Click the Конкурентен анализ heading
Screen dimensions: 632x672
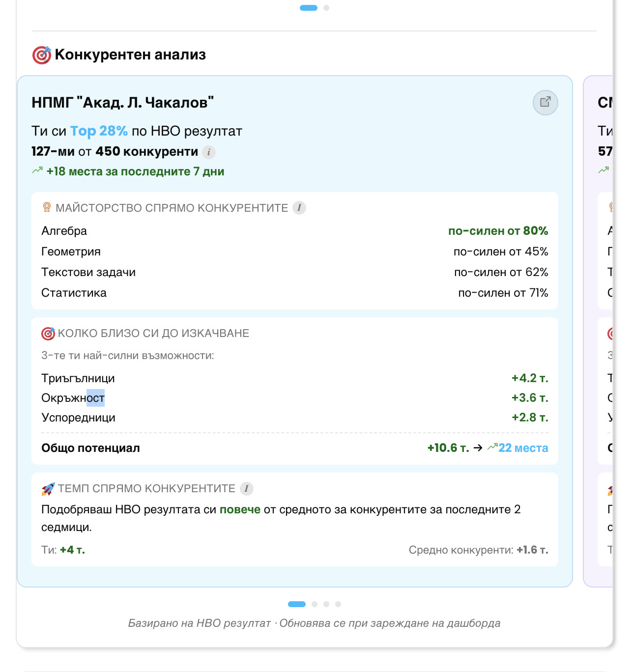coord(130,55)
